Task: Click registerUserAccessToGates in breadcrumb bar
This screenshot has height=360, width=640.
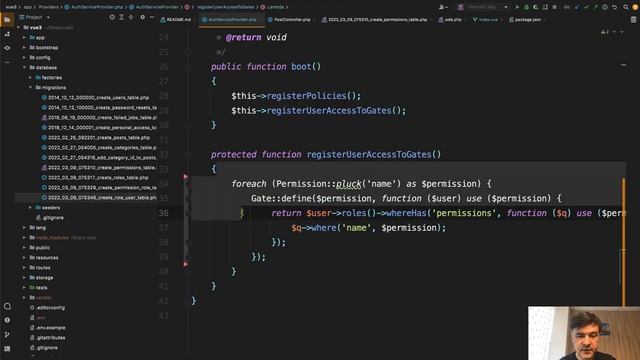Action: pyautogui.click(x=226, y=7)
